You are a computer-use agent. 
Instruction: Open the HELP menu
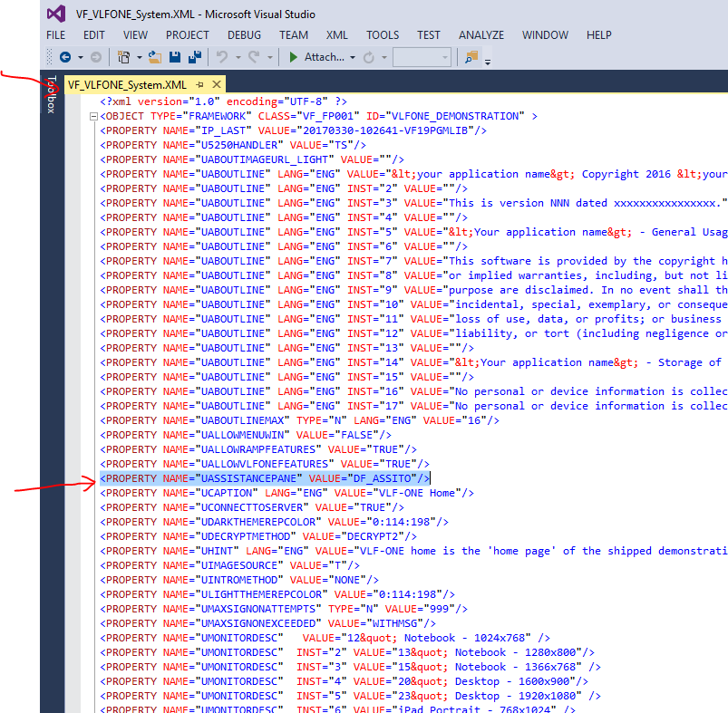click(x=598, y=35)
